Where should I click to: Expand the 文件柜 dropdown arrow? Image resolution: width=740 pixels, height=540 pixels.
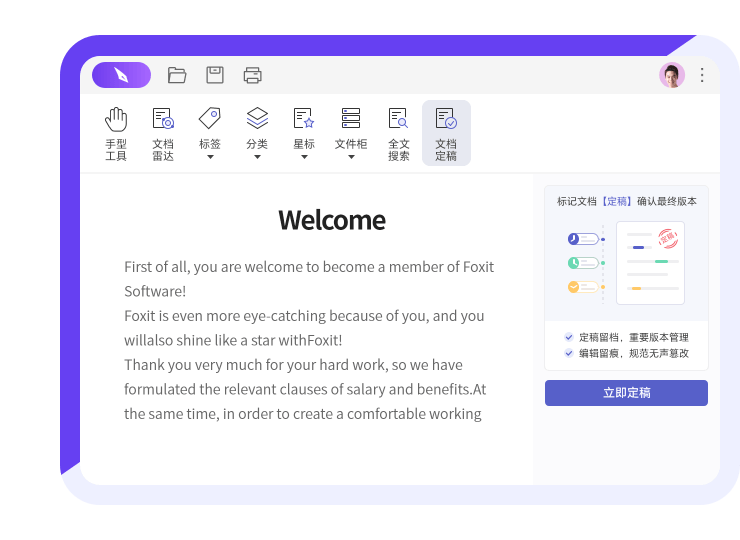coord(351,157)
